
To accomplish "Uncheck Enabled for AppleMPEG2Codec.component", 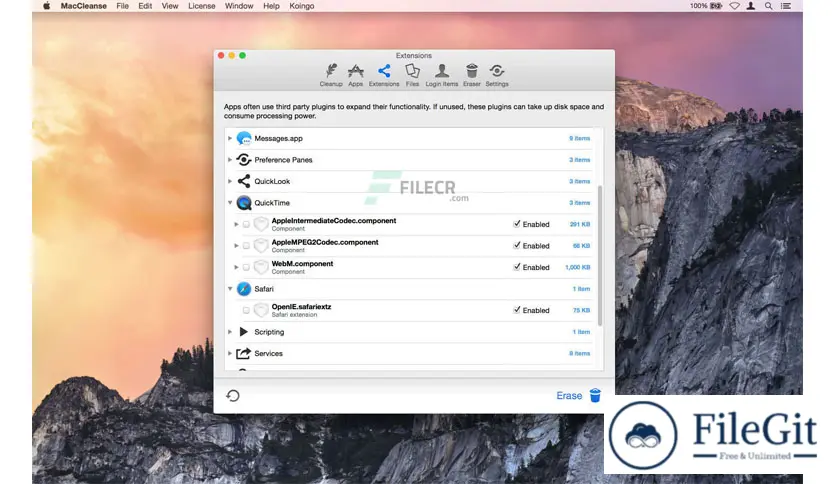I will [x=517, y=245].
